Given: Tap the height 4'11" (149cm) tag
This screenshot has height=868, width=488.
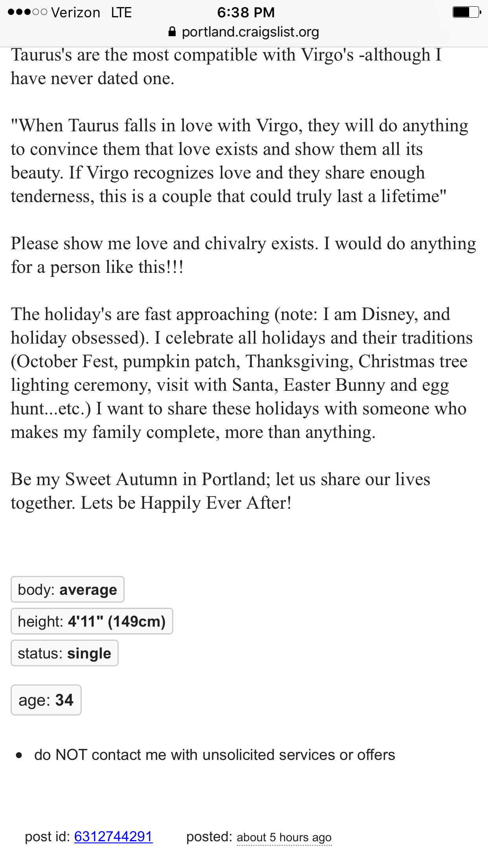Looking at the screenshot, I should (92, 621).
